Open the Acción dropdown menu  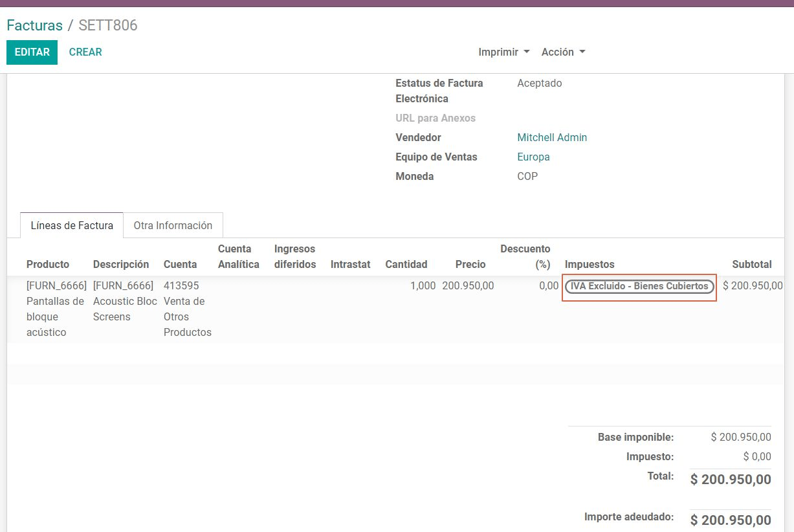tap(559, 52)
